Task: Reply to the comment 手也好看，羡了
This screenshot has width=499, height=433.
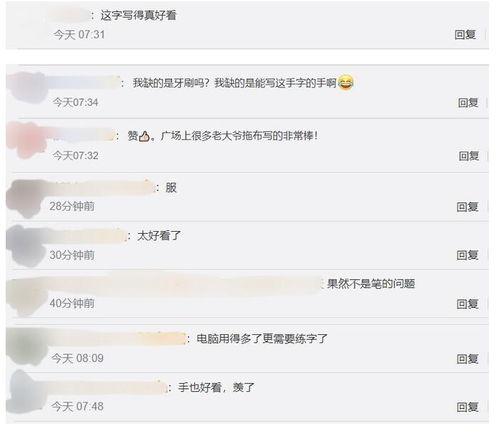Action: pyautogui.click(x=467, y=407)
